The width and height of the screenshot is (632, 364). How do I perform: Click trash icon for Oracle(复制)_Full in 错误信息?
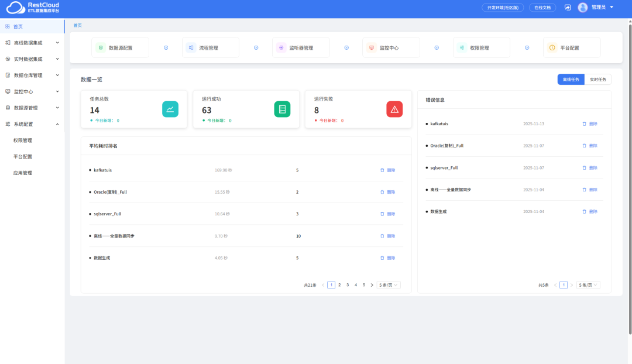pos(584,146)
